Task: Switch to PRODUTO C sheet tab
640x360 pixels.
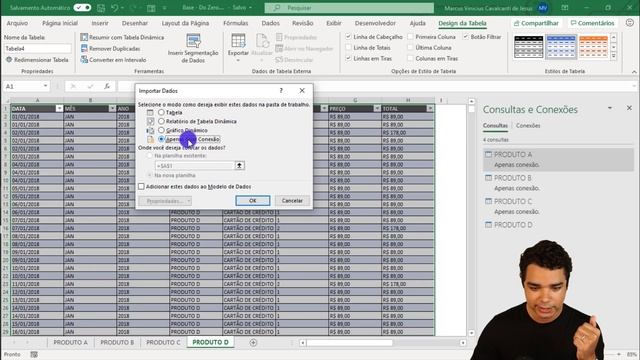Action: (x=163, y=342)
